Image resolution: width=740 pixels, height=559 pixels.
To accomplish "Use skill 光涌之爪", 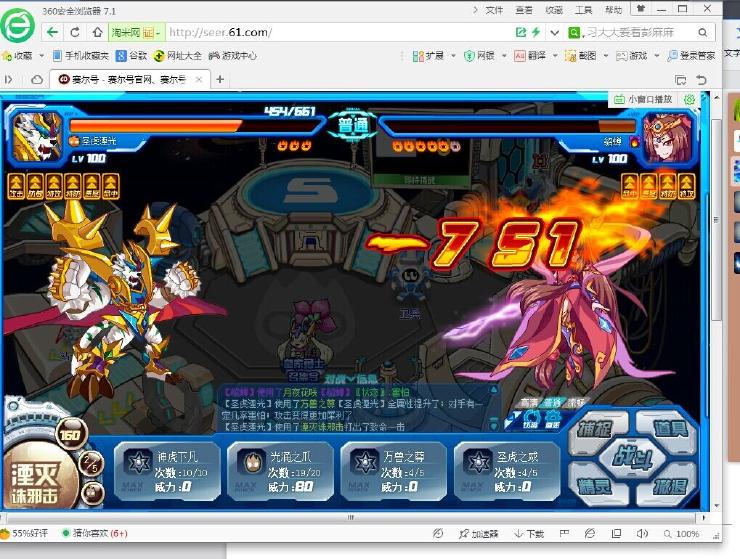I will point(280,471).
